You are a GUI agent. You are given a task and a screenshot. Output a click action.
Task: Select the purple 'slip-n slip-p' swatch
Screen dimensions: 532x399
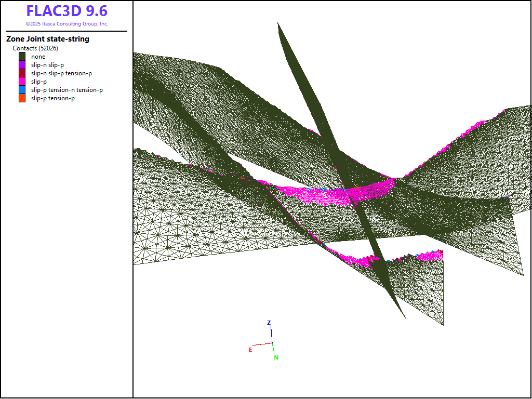click(22, 65)
